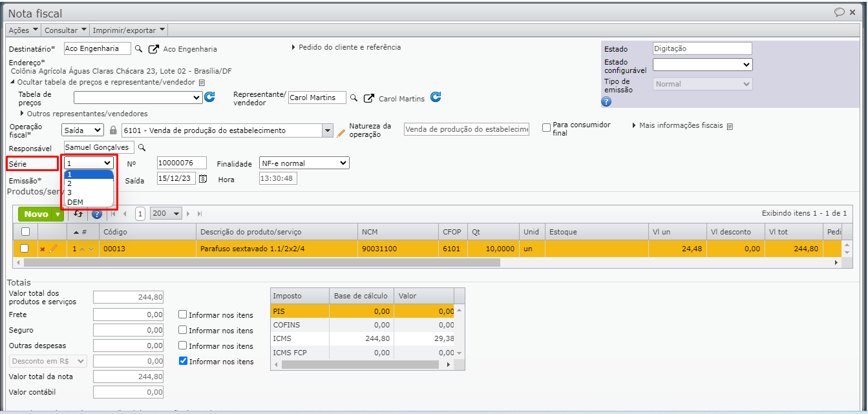Screen dimensions: 868x414
Task: Open the calendar picker for Saída date
Action: pyautogui.click(x=203, y=180)
